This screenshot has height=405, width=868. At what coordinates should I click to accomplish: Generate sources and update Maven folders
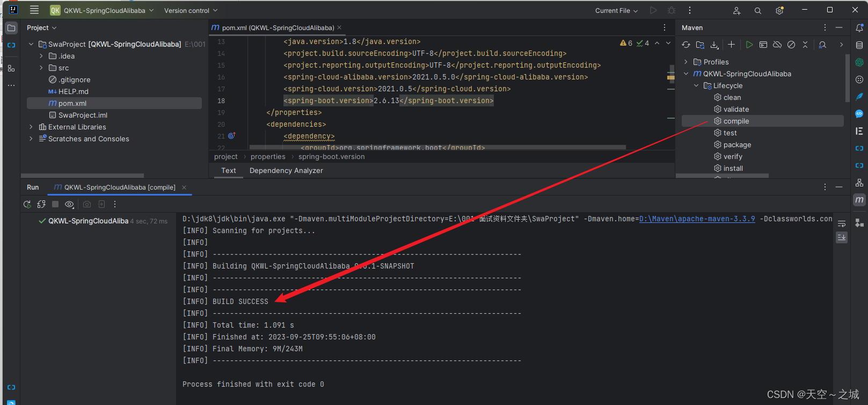700,45
